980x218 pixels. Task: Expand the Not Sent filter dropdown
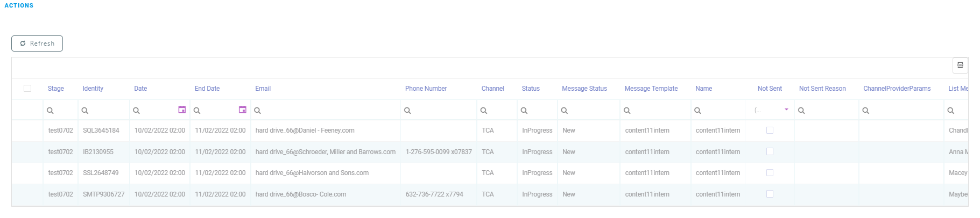pyautogui.click(x=786, y=110)
